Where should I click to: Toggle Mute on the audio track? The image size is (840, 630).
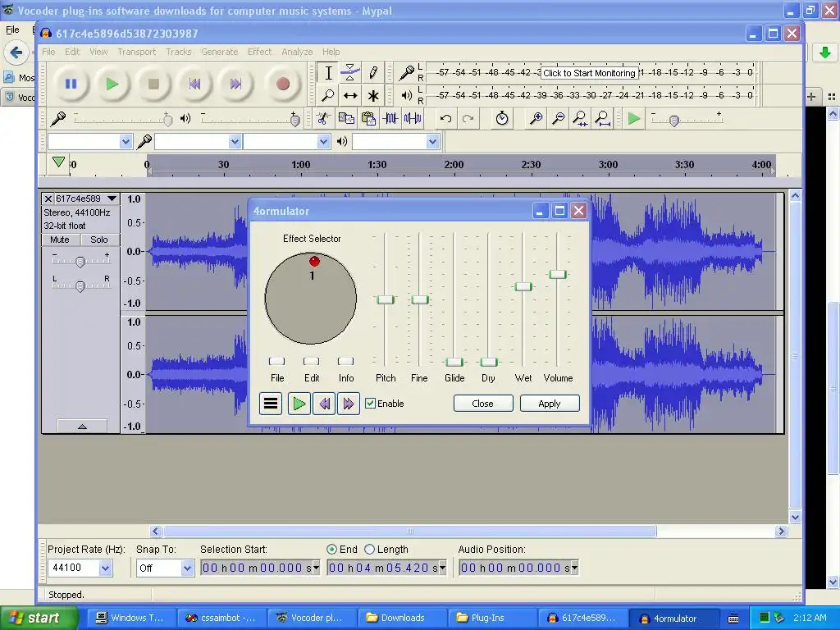click(60, 240)
